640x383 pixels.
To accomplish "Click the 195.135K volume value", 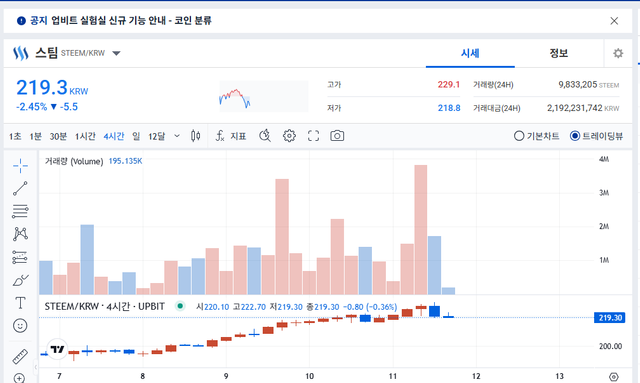I will click(125, 161).
